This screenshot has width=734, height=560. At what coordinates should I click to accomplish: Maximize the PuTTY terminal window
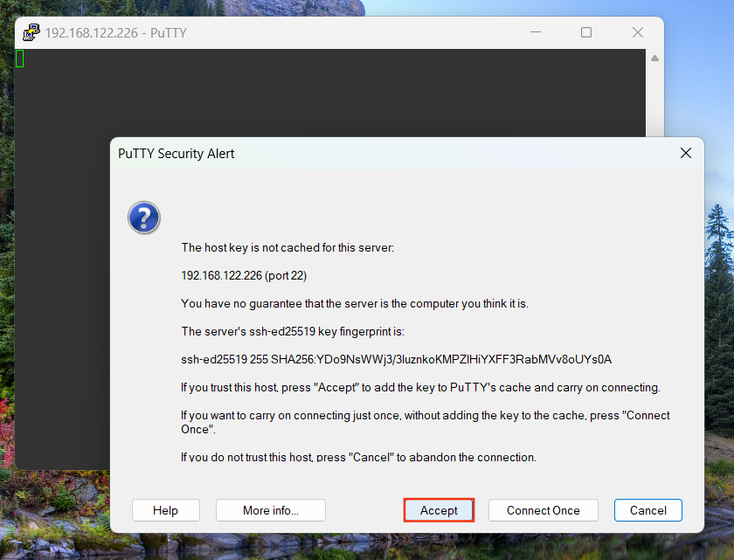click(586, 33)
